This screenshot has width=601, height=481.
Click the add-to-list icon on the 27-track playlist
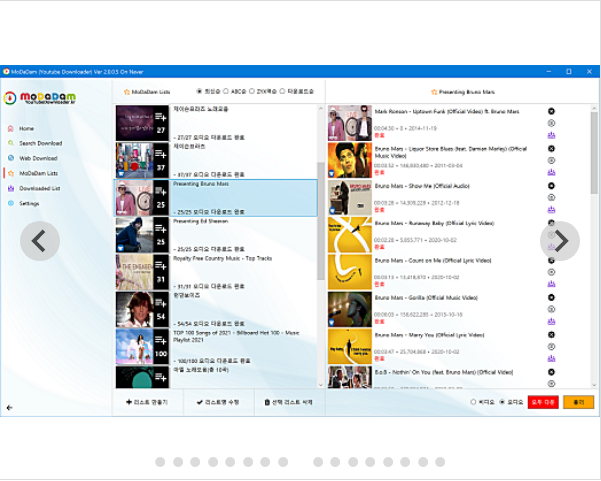pyautogui.click(x=161, y=117)
